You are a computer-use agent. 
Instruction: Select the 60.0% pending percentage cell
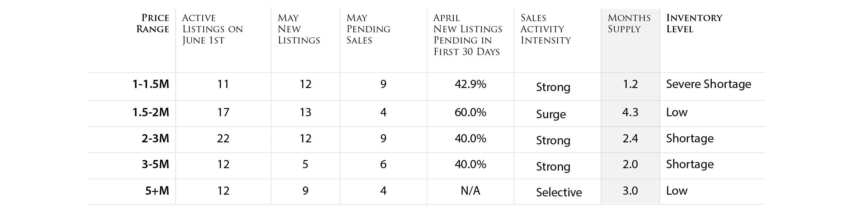click(x=470, y=112)
